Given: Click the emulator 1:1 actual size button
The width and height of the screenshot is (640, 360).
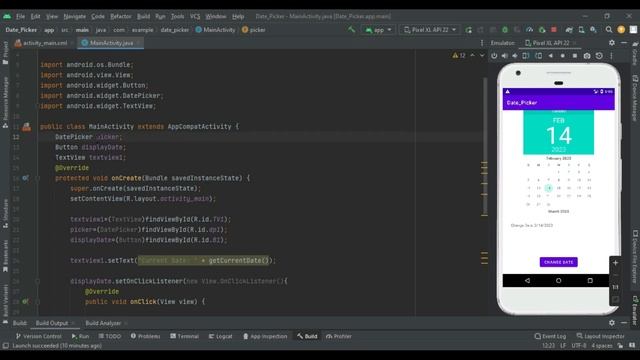Looking at the screenshot, I should point(615,287).
